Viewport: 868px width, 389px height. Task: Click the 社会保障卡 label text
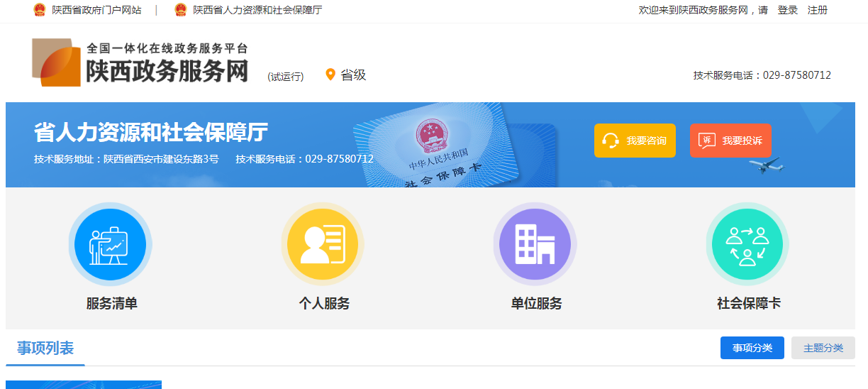[x=749, y=303]
